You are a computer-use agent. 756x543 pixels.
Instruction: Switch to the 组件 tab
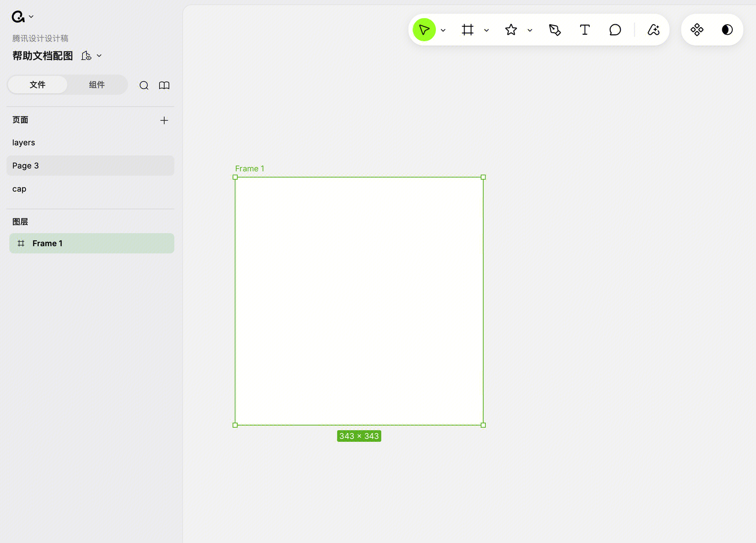coord(97,85)
